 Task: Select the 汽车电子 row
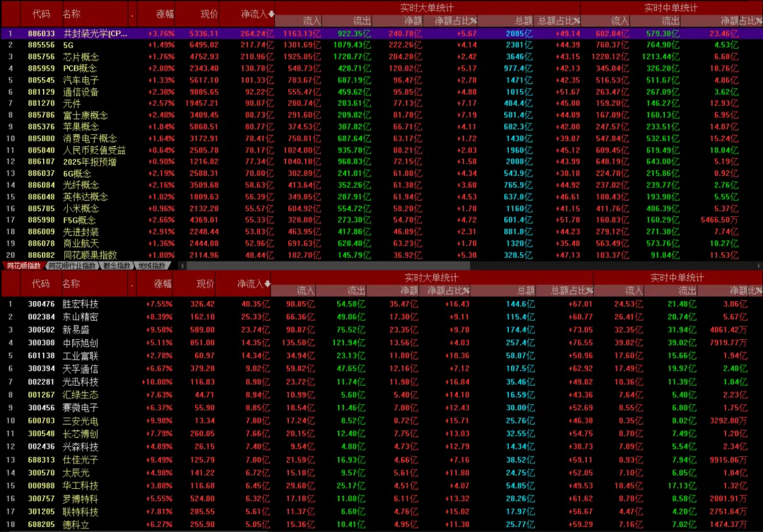[x=381, y=80]
